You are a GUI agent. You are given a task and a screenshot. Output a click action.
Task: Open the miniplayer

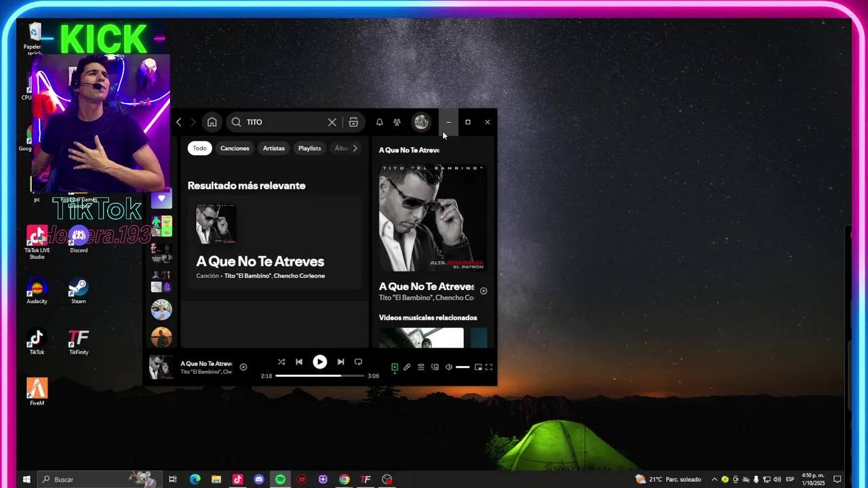[478, 367]
